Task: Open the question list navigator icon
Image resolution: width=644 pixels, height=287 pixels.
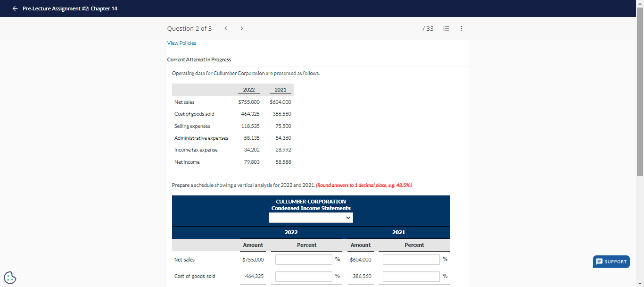Action: point(446,28)
